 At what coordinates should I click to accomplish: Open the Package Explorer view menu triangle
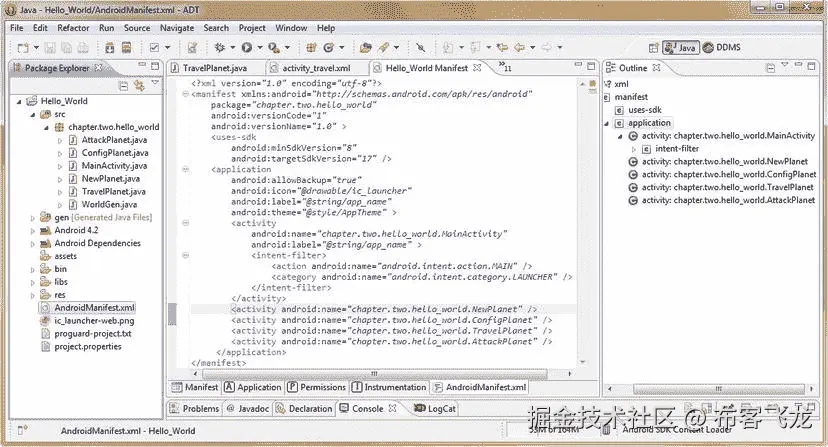[x=155, y=83]
